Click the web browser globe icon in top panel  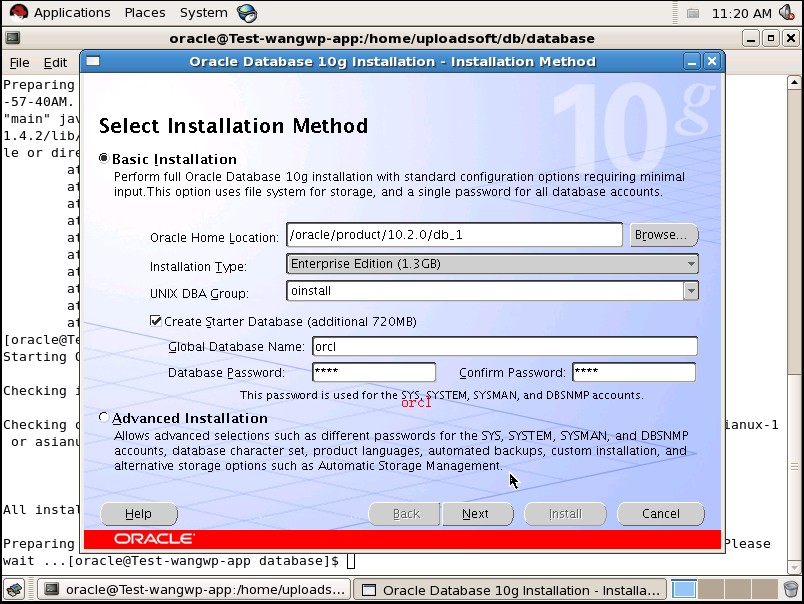[247, 13]
